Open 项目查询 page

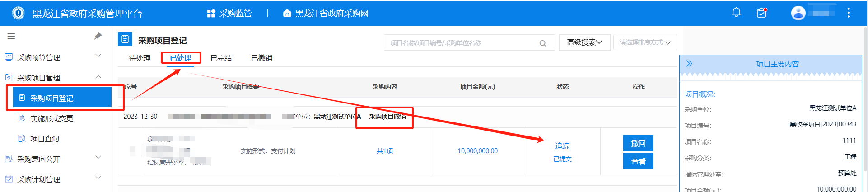45,139
